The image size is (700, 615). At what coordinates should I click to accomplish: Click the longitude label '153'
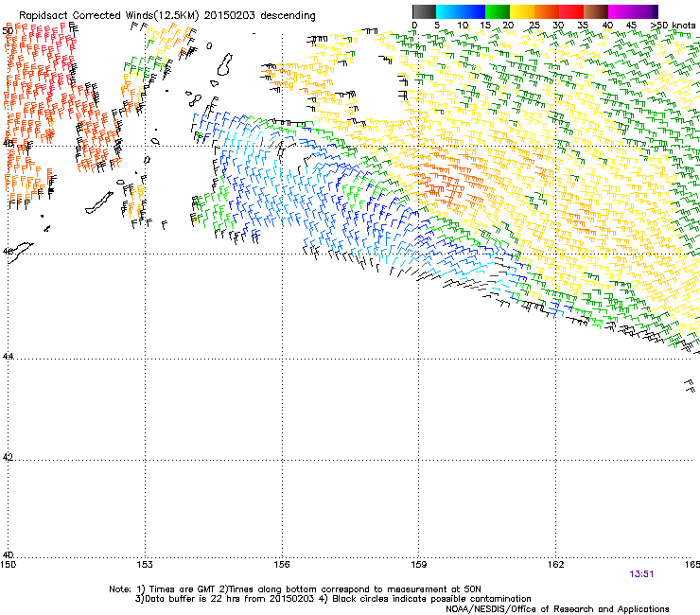145,565
